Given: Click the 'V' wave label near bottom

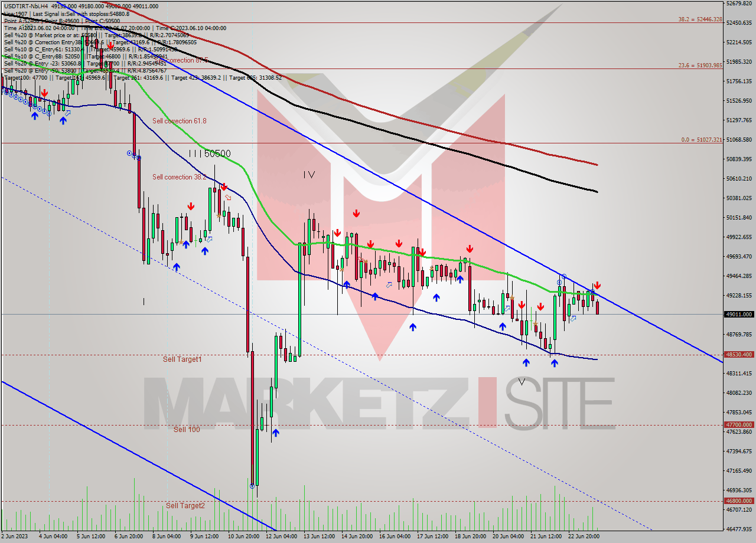Looking at the screenshot, I should click(x=522, y=381).
